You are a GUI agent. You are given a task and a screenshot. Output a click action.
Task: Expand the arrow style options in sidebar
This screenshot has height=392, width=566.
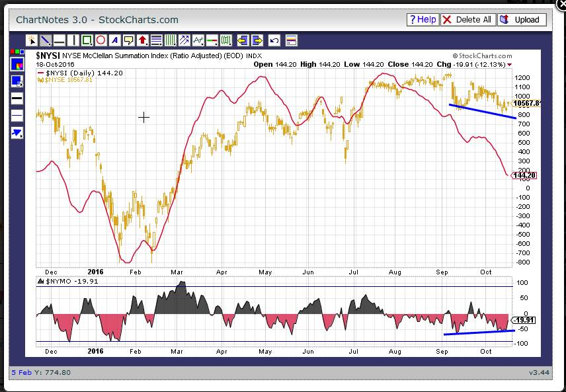(17, 133)
